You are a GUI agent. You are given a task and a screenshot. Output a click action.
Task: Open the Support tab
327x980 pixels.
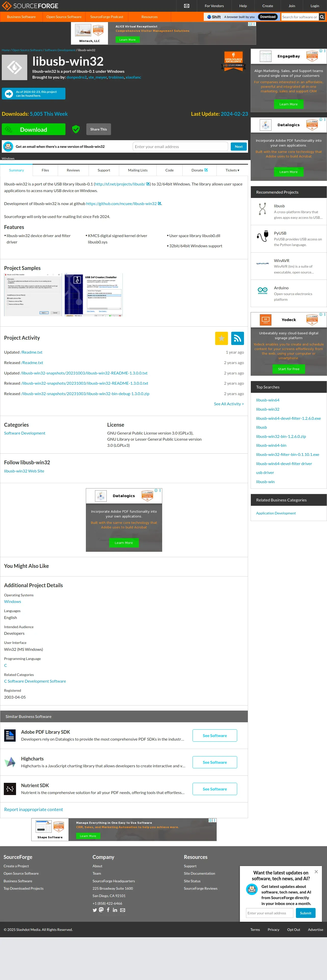pyautogui.click(x=104, y=170)
